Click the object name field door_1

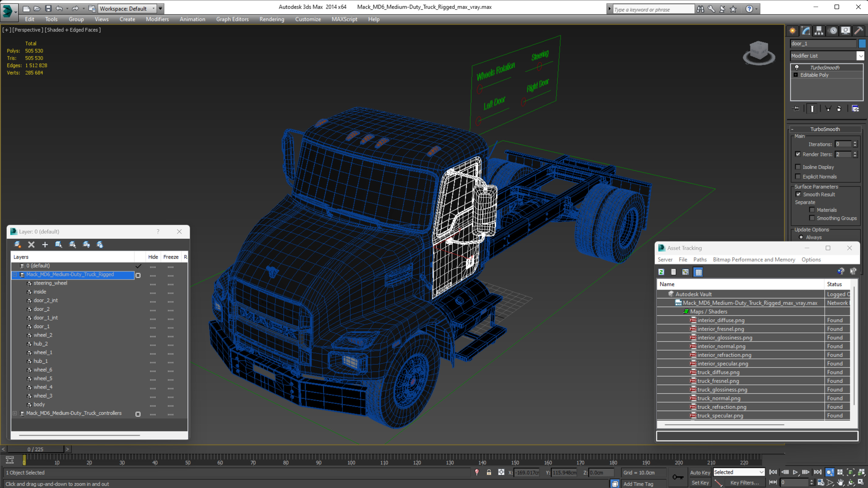[x=823, y=43]
